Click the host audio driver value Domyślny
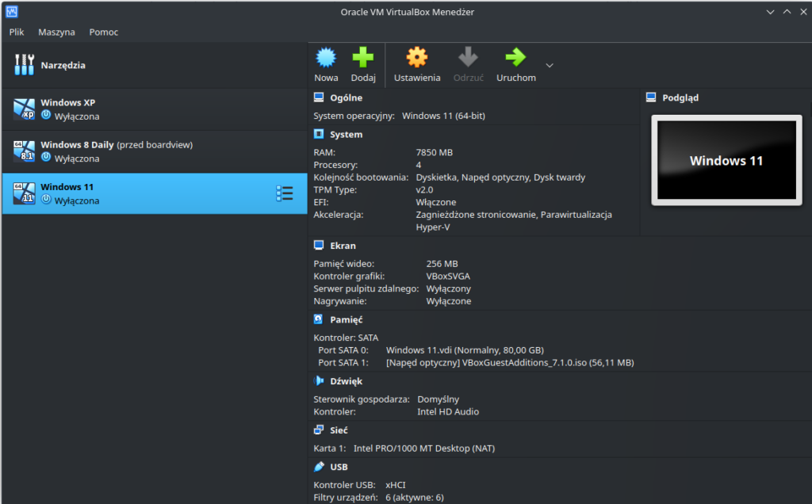The width and height of the screenshot is (812, 504). pos(438,399)
